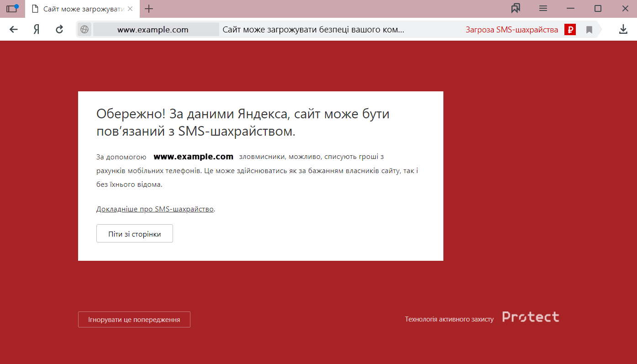The height and width of the screenshot is (364, 637).
Task: Click Технологія активного захисту text
Action: click(449, 319)
